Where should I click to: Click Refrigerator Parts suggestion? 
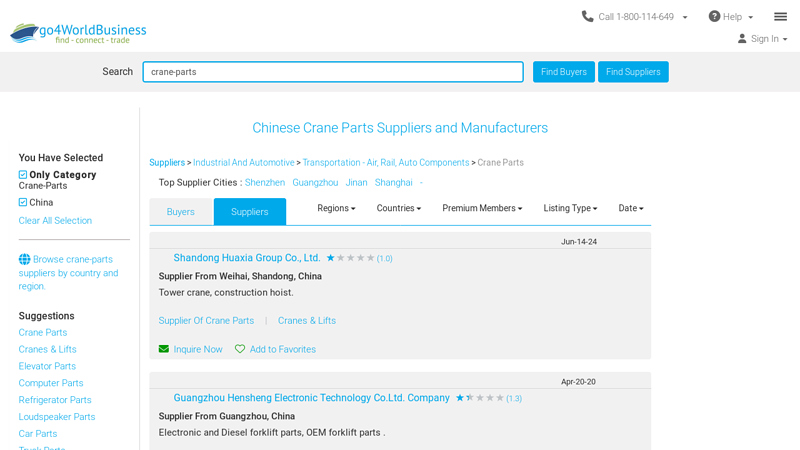55,399
